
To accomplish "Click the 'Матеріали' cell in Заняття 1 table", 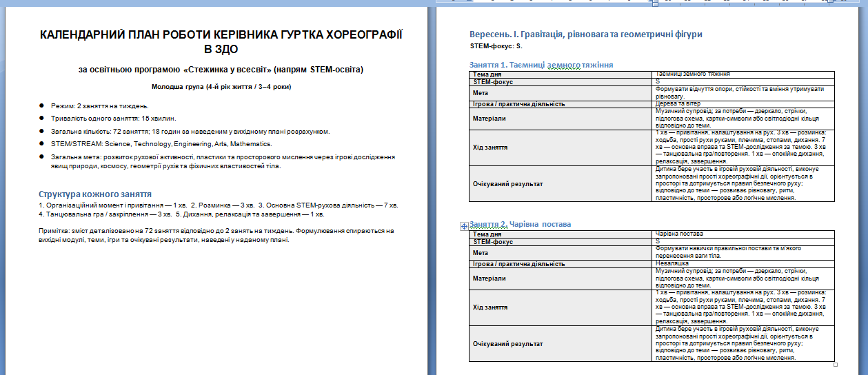I will pyautogui.click(x=561, y=119).
